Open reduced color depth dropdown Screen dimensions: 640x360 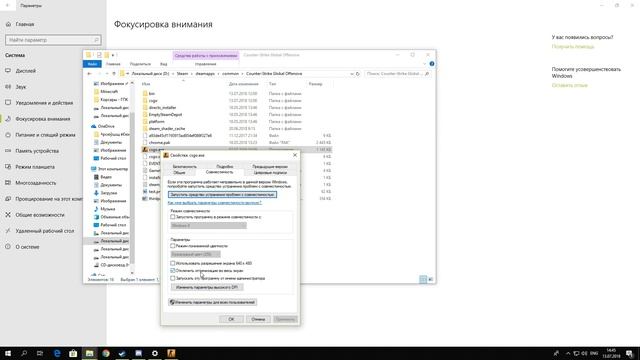[196, 254]
